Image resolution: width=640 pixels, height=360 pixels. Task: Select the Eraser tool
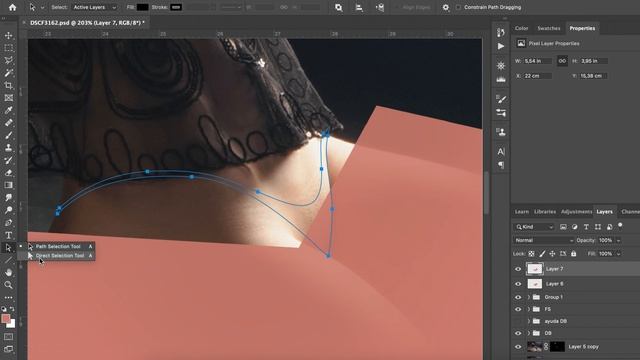pyautogui.click(x=9, y=173)
